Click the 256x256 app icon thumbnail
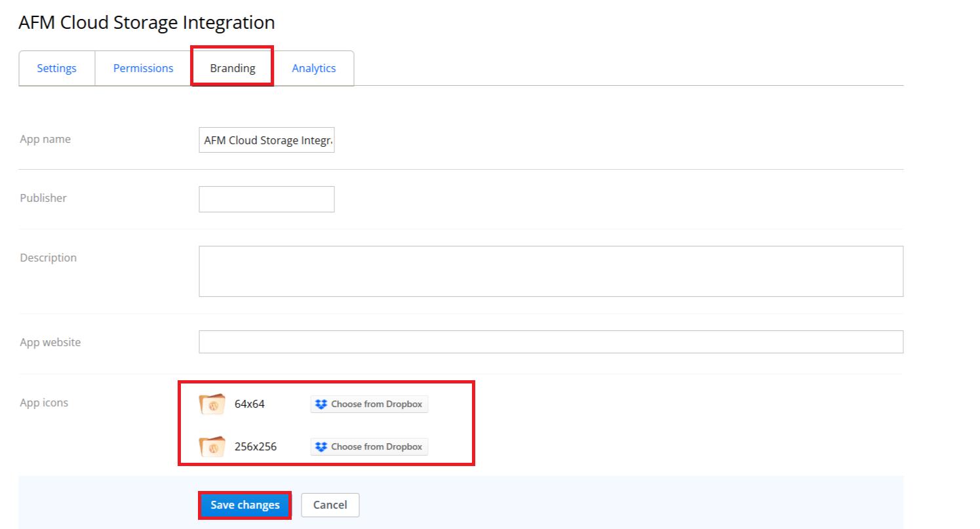The image size is (980, 529). point(212,446)
